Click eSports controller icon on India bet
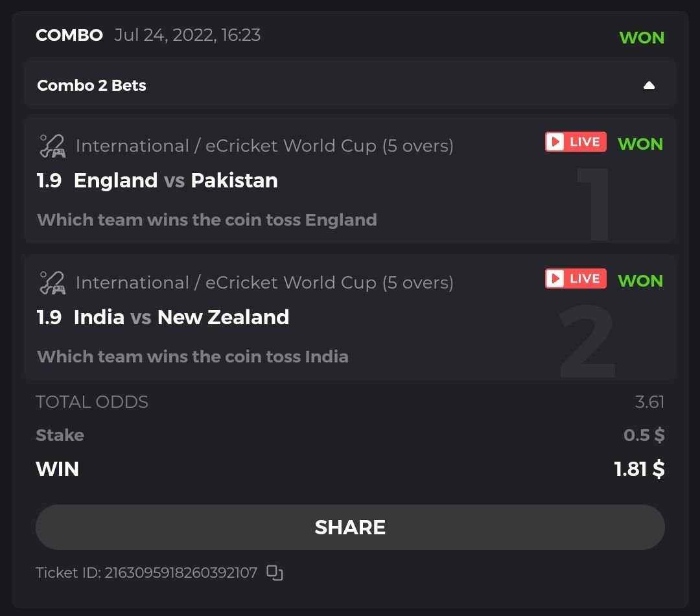This screenshot has height=616, width=700. (x=52, y=283)
